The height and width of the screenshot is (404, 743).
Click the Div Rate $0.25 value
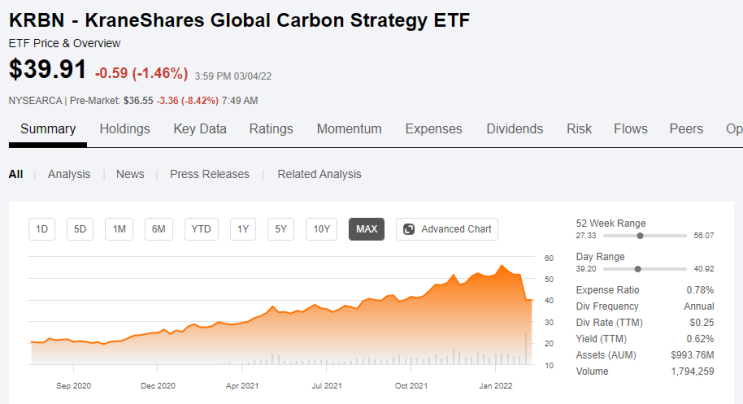702,323
